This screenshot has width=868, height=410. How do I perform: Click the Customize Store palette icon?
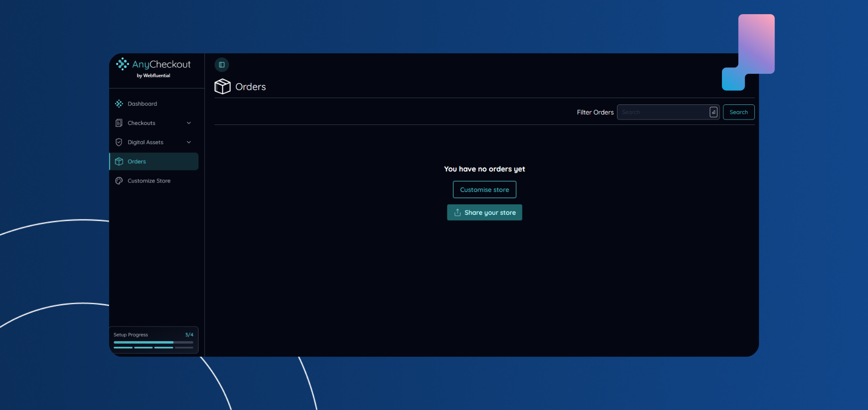[x=119, y=181]
